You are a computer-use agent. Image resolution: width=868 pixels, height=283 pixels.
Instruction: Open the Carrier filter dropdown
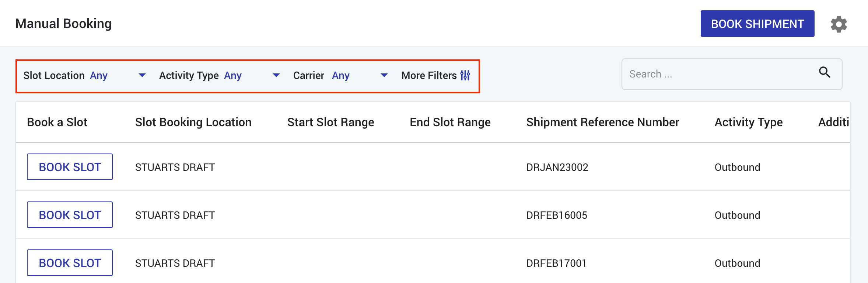click(384, 75)
